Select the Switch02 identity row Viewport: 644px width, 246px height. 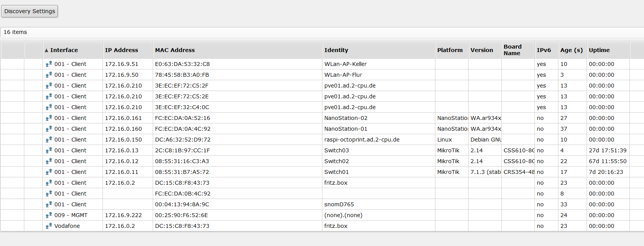336,161
